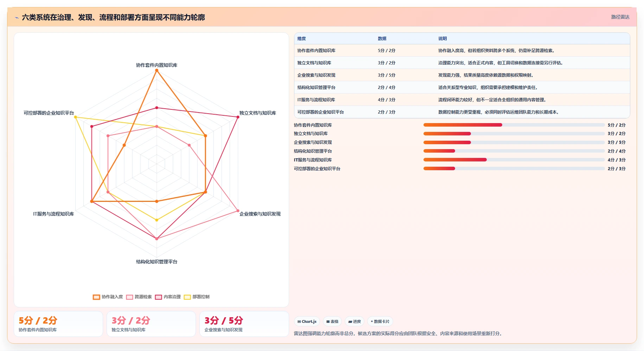The width and height of the screenshot is (644, 351).
Task: Click the description starting 流程闭环能力较好
Action: pyautogui.click(x=493, y=100)
